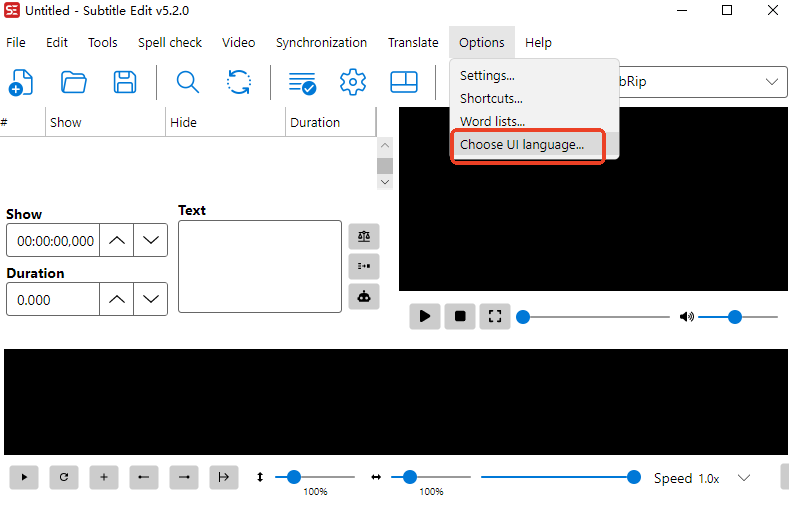Open a file with the folder toolbar icon
This screenshot has width=789, height=520.
click(73, 82)
